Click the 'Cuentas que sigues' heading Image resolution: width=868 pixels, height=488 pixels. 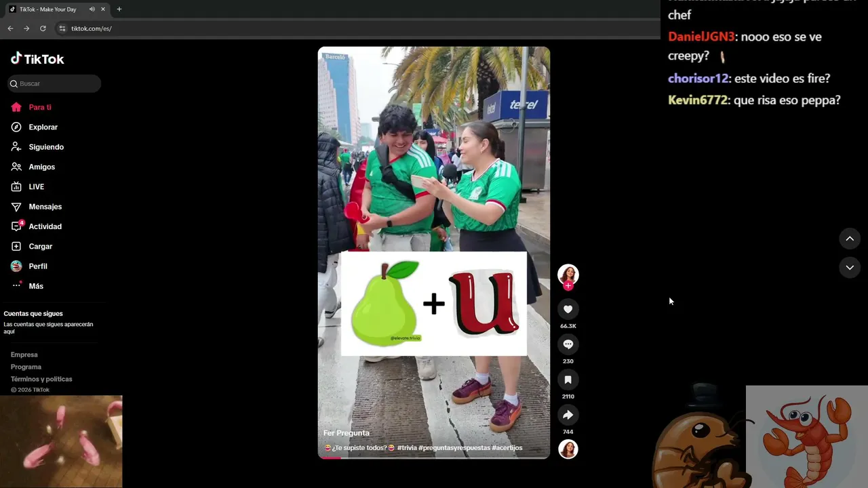(33, 314)
